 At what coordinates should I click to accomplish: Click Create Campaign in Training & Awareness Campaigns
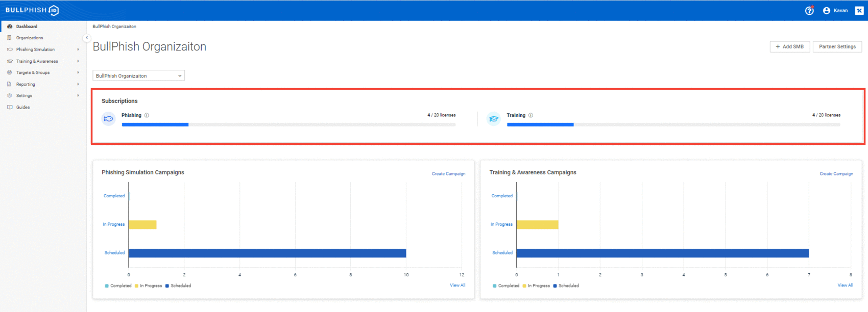tap(836, 174)
